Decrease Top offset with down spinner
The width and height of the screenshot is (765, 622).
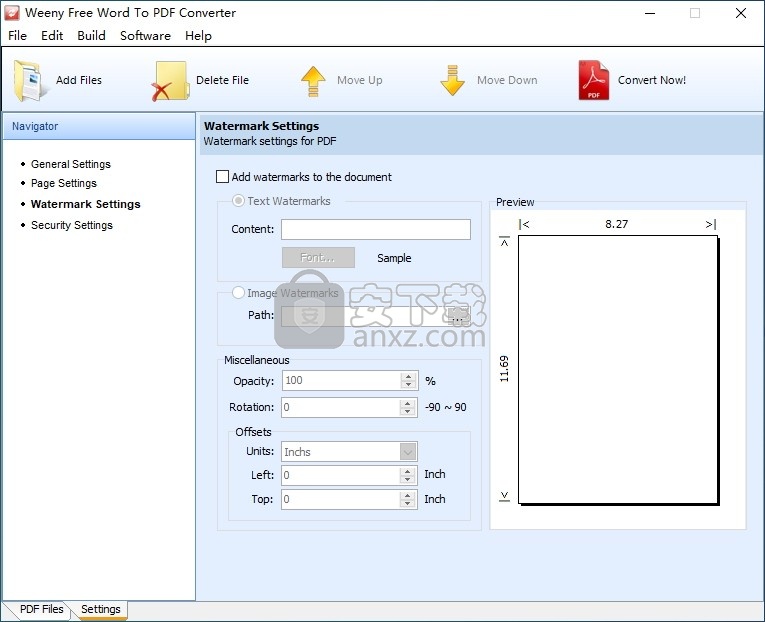(x=408, y=503)
